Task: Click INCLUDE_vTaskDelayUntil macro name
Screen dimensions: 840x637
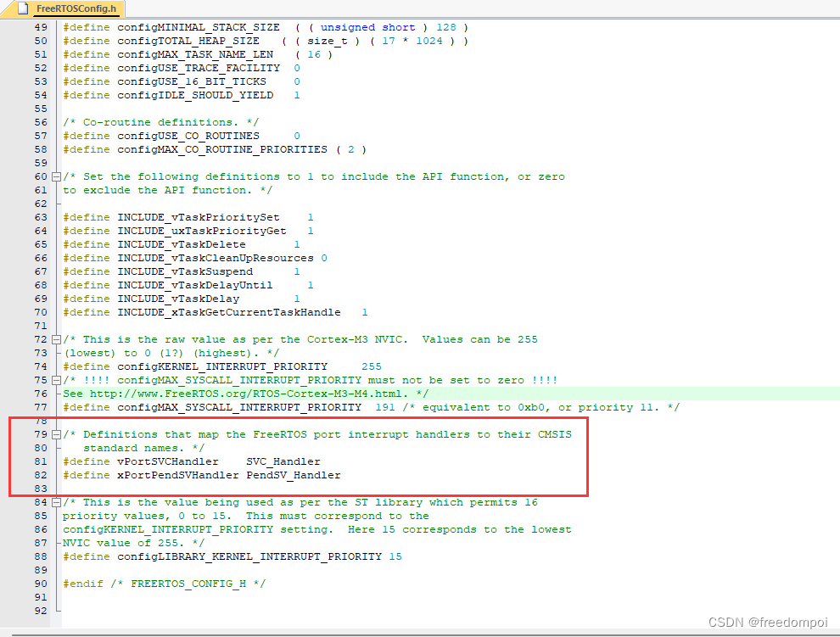Action: [195, 285]
